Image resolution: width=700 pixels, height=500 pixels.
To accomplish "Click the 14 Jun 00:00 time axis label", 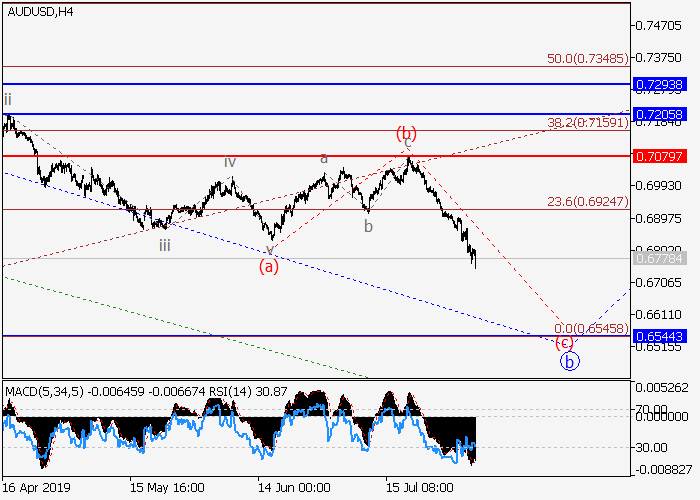I will pos(293,487).
